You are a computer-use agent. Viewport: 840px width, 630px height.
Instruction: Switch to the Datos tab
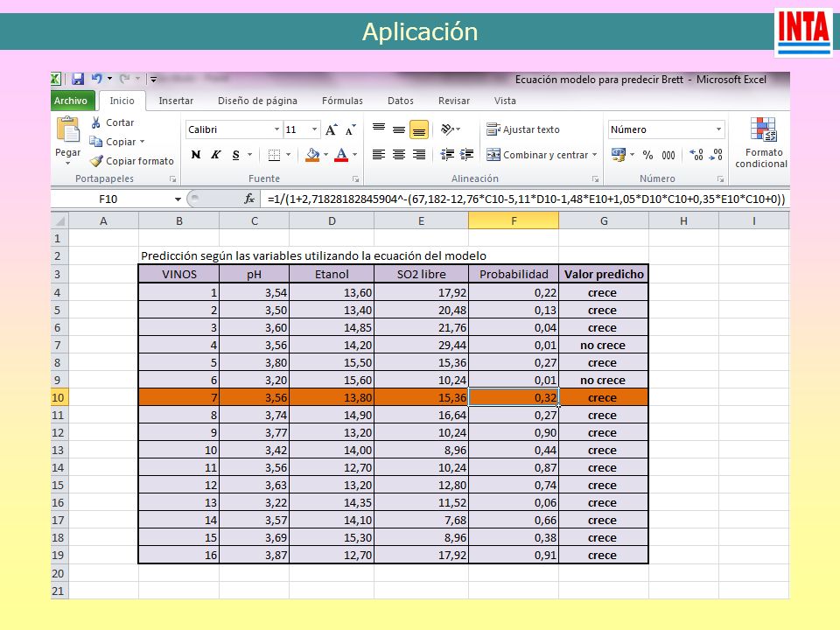[x=400, y=101]
